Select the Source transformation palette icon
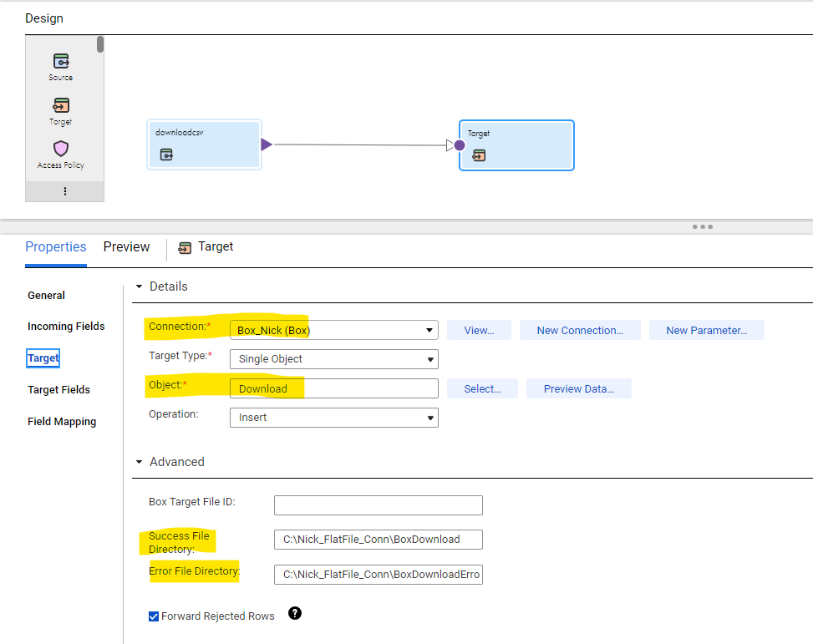 coord(61,61)
